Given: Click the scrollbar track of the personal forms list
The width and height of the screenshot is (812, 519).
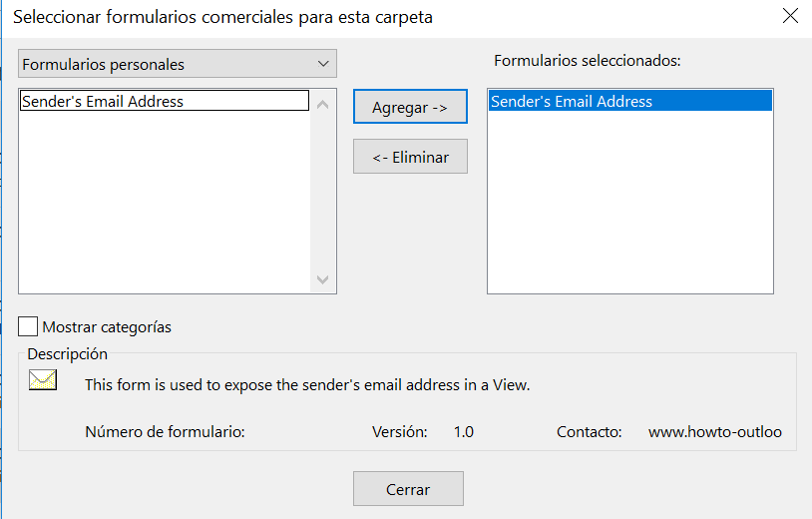Looking at the screenshot, I should 322,192.
